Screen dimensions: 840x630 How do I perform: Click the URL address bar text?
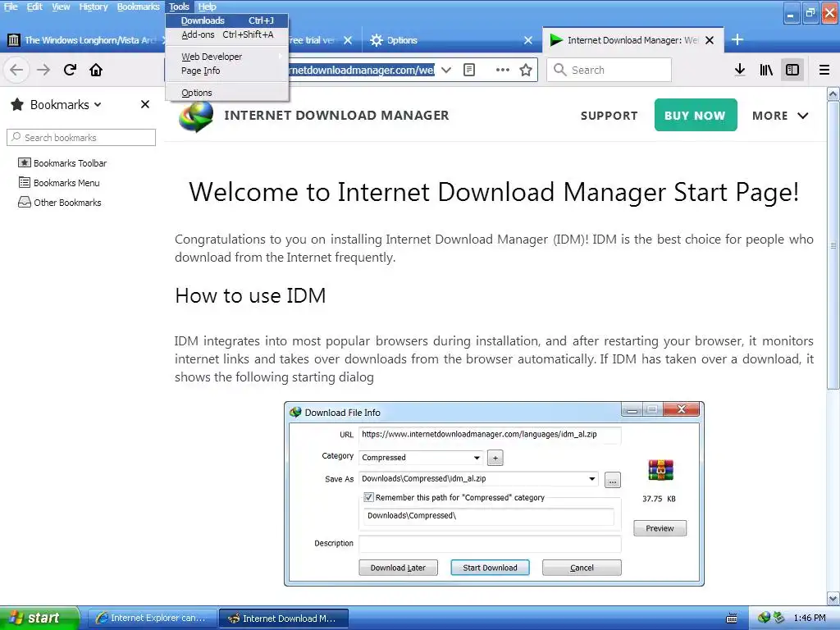click(x=362, y=70)
